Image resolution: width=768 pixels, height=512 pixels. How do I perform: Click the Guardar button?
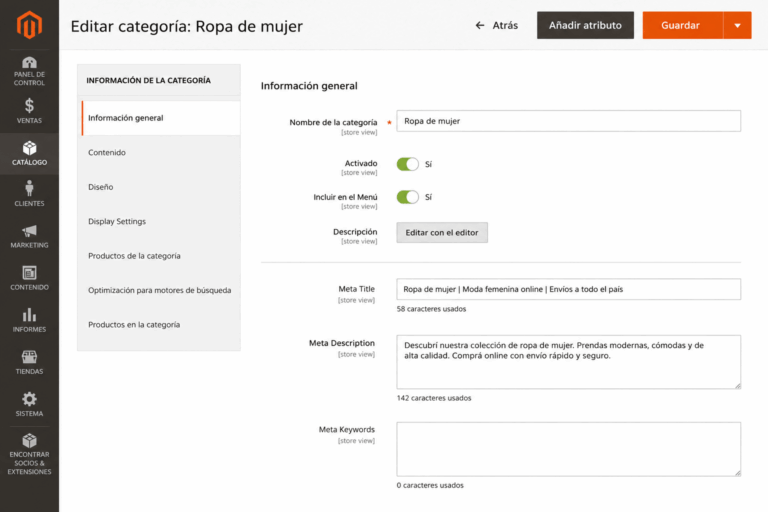682,25
